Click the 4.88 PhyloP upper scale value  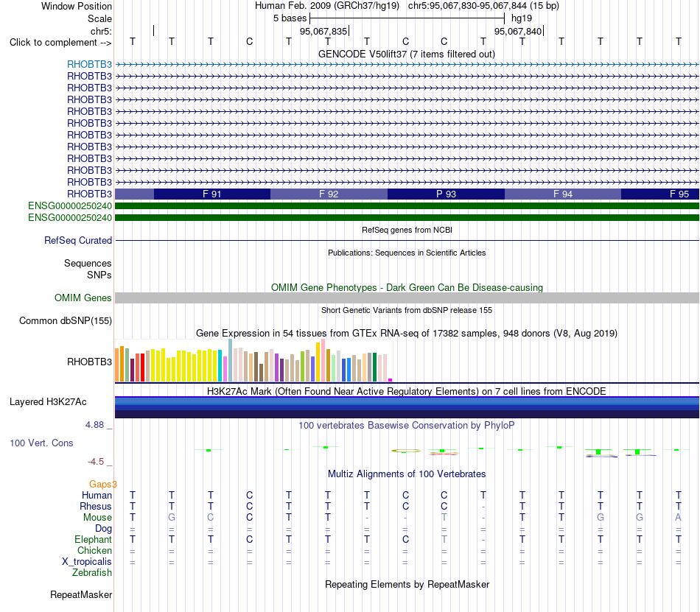[x=94, y=425]
